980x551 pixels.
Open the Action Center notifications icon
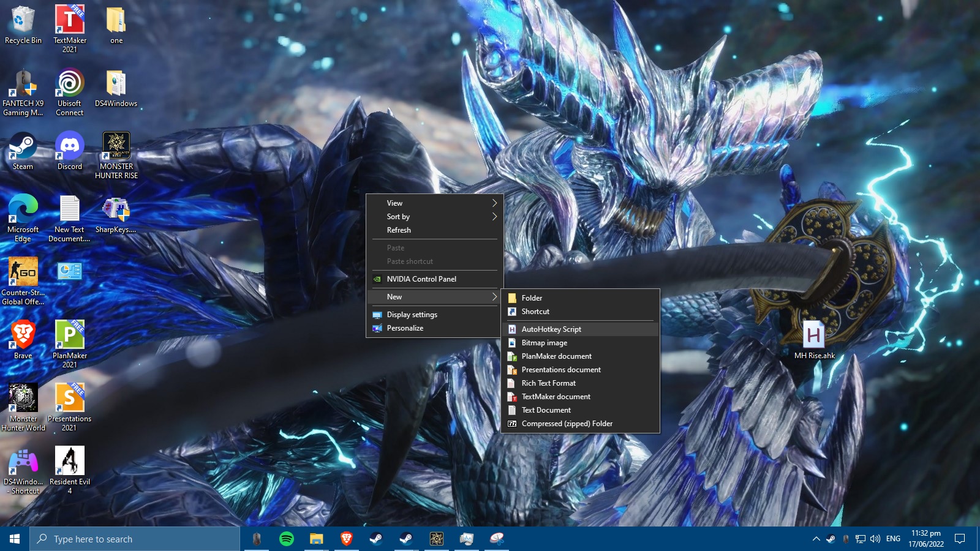[x=960, y=539]
